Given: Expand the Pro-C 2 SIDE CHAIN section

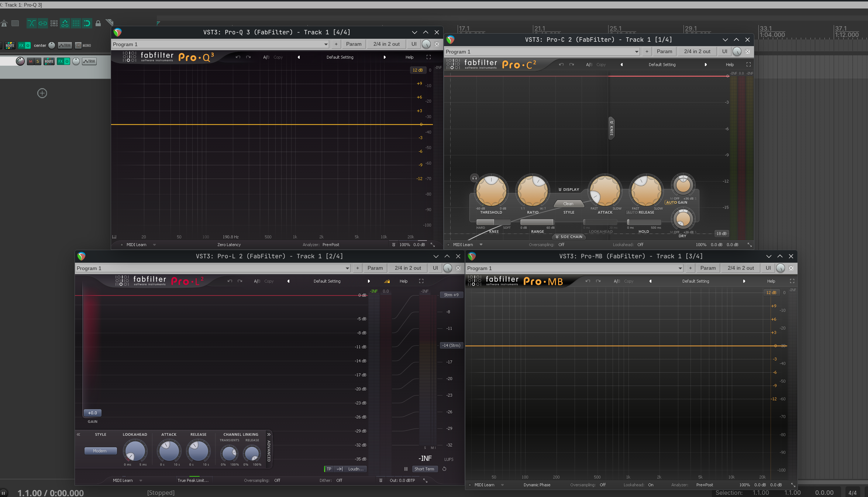Looking at the screenshot, I should click(x=569, y=237).
